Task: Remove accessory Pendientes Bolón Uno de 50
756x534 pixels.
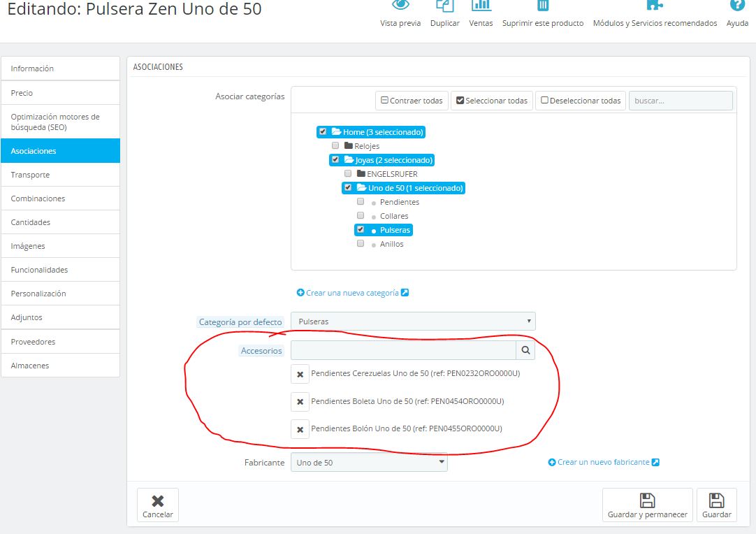Action: point(300,430)
